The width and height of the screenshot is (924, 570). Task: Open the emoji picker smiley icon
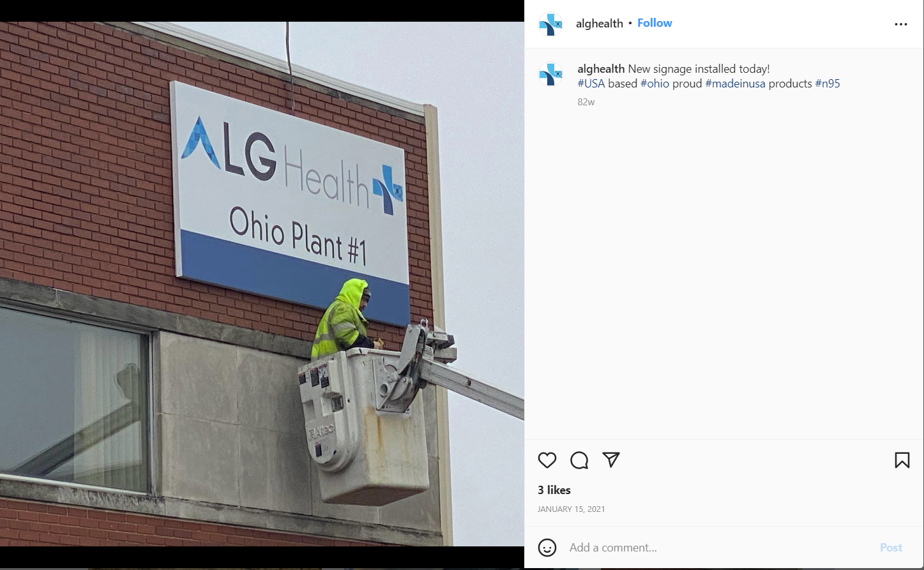tap(547, 548)
